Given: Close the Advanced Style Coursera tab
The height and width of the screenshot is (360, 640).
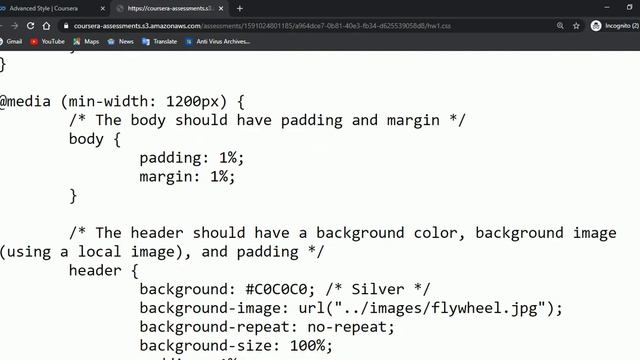Looking at the screenshot, I should coord(102,9).
